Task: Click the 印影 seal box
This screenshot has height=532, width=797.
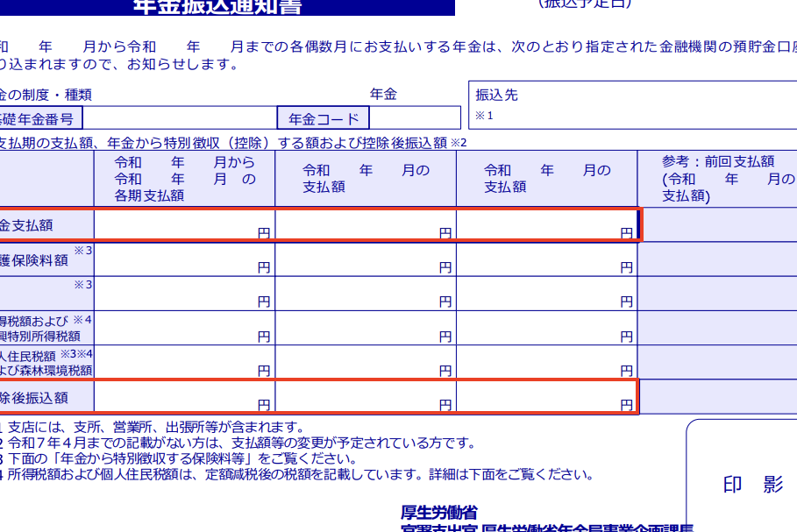Action: coord(751,485)
